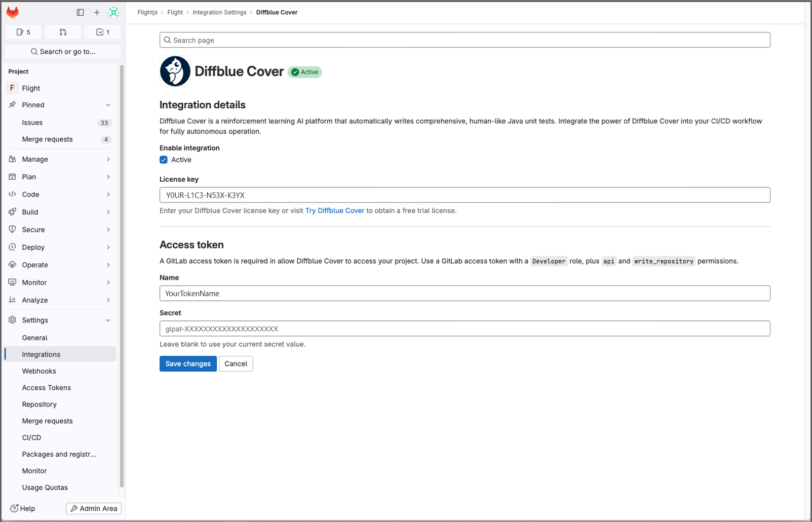Image resolution: width=812 pixels, height=522 pixels.
Task: Expand the Manage menu chevron
Action: click(x=108, y=159)
